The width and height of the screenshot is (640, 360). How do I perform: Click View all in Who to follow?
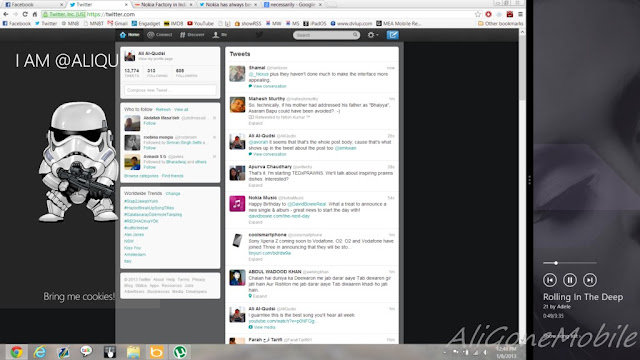tap(181, 109)
